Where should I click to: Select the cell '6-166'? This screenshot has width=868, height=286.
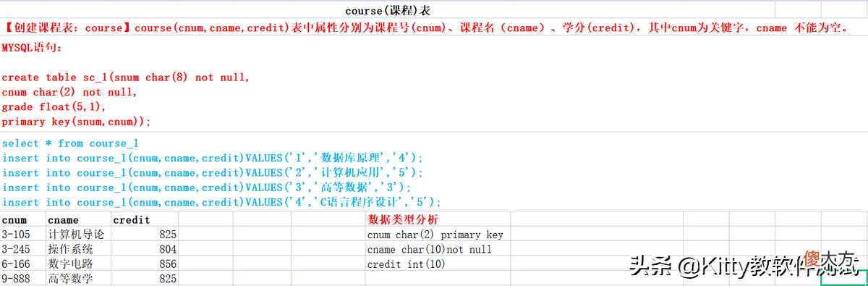click(x=23, y=264)
